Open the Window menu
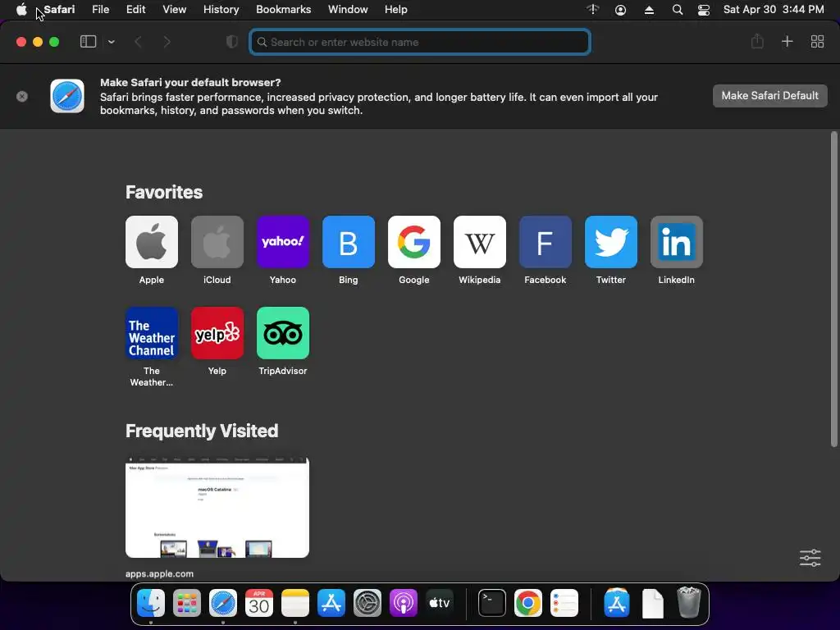Viewport: 840px width, 630px height. click(348, 10)
